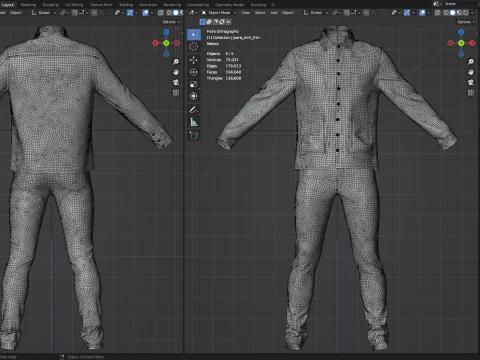The height and width of the screenshot is (360, 480).
Task: Toggle overlays in right viewport
Action: click(422, 13)
